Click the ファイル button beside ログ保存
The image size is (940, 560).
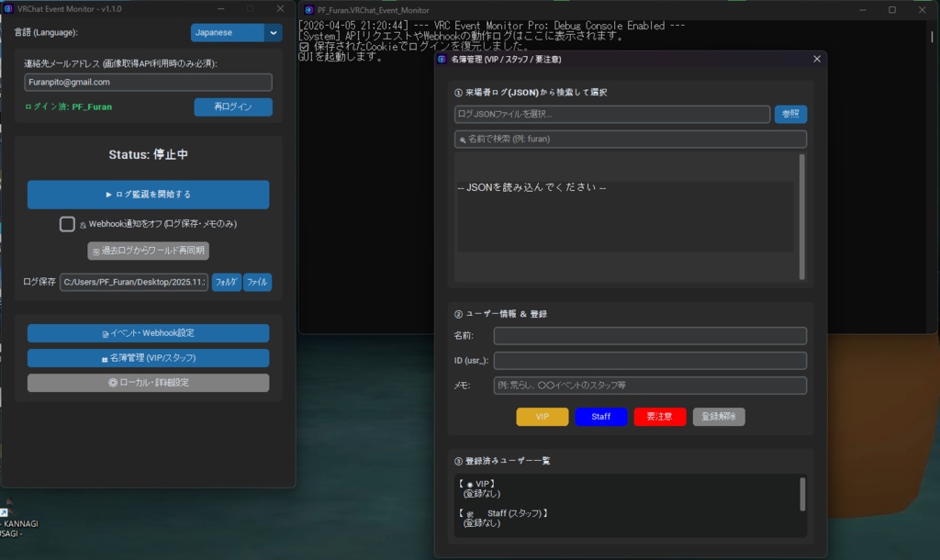[x=257, y=281]
